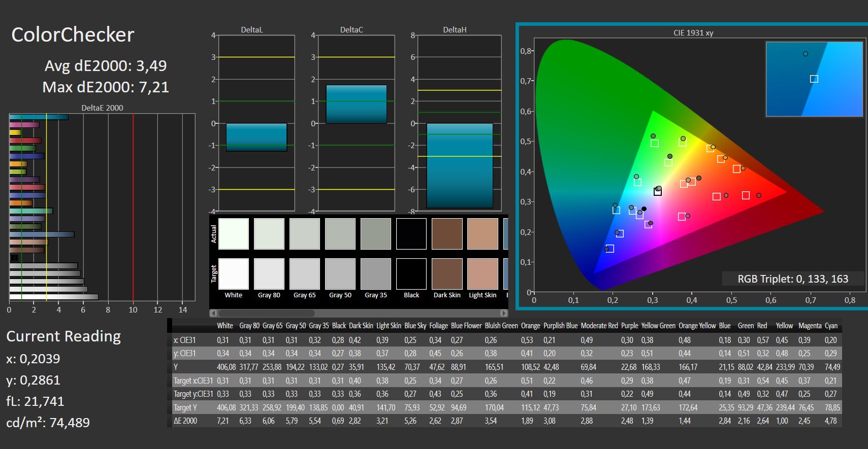Viewport: 868px width, 449px height.
Task: Choose the Target Gray 50 swatch
Action: point(340,274)
